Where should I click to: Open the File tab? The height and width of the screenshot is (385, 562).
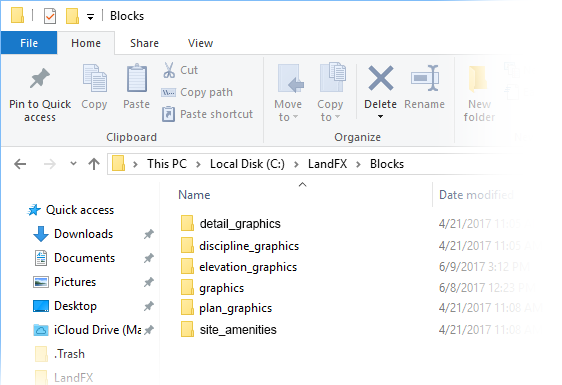click(29, 43)
